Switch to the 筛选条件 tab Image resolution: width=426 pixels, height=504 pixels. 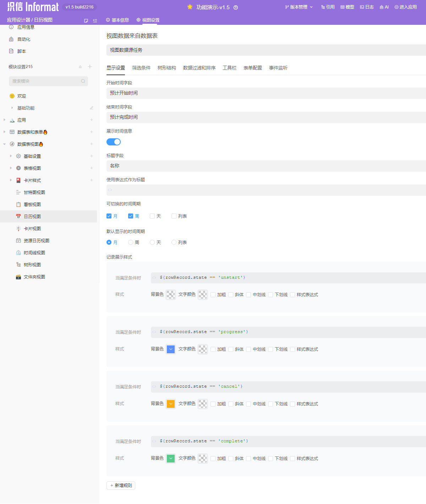pyautogui.click(x=141, y=68)
